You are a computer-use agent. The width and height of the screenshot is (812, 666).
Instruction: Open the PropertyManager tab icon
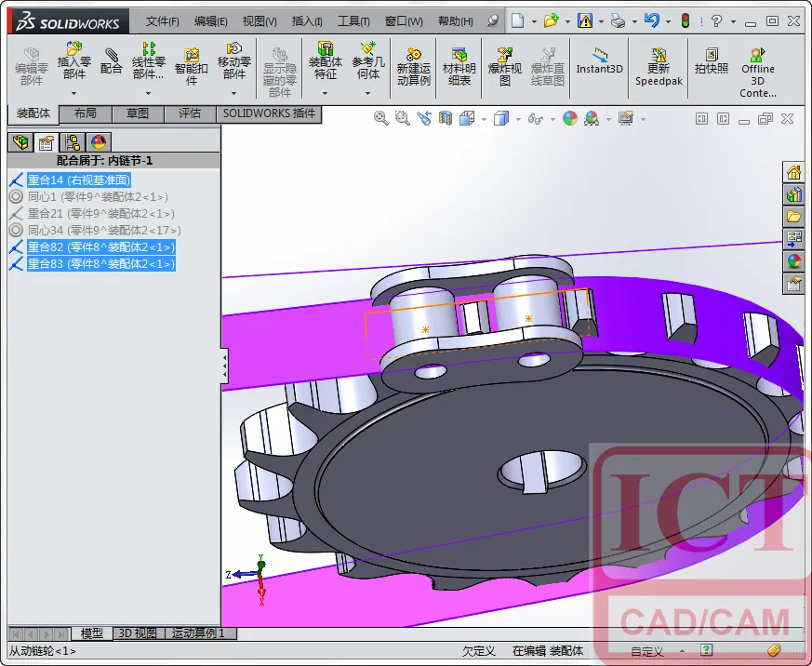47,142
